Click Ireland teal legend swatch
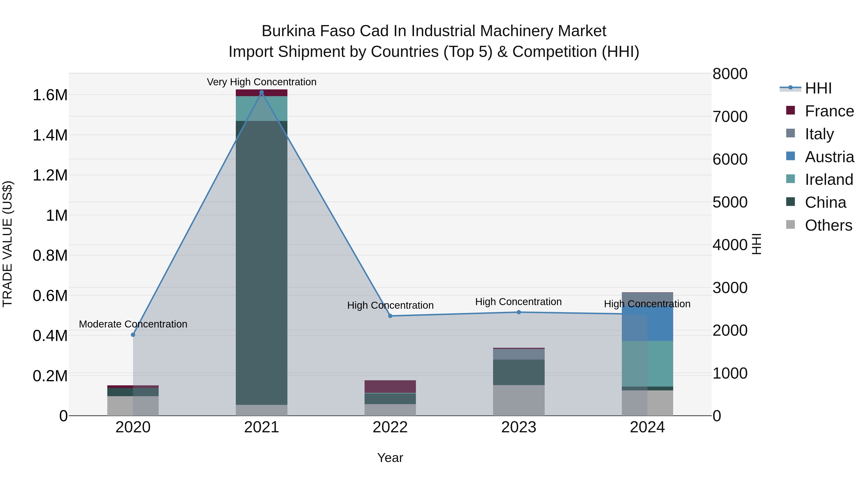This screenshot has width=868, height=488. [791, 179]
